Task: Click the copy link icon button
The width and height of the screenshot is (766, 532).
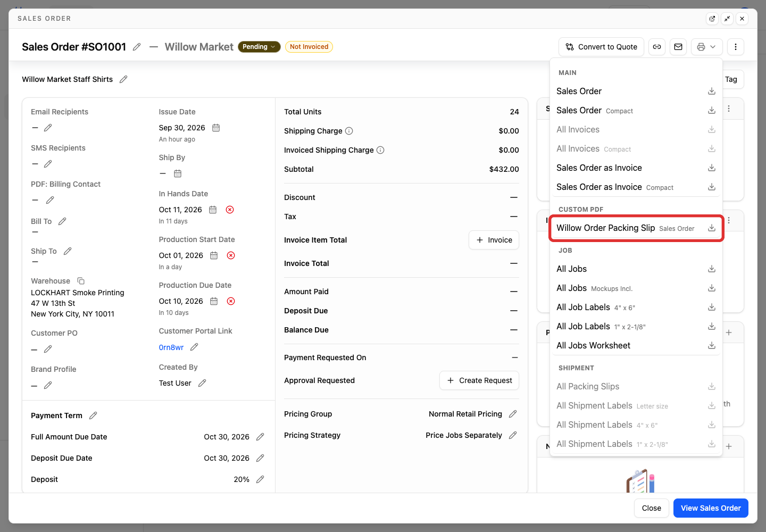Action: tap(657, 47)
